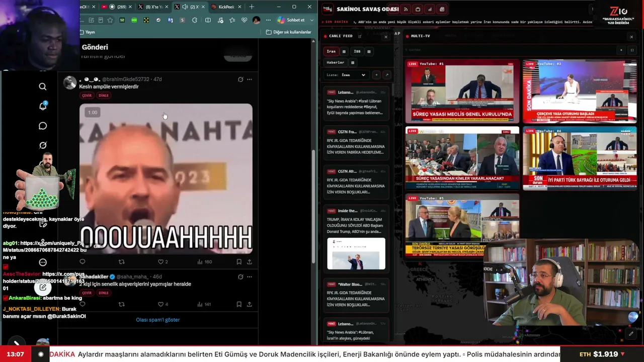The width and height of the screenshot is (644, 362).
Task: Close the Canlı Feed panel
Action: (x=386, y=37)
